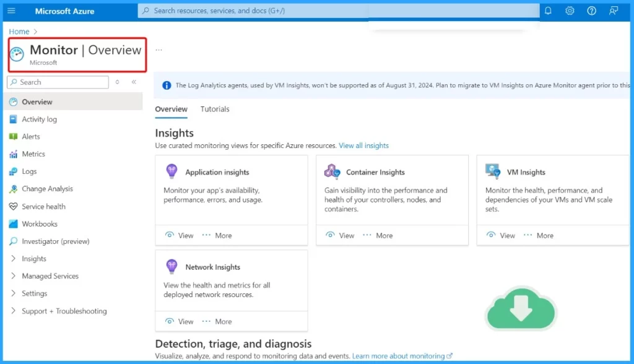Viewport: 634px width, 364px height.
Task: Expand the Settings section in sidebar
Action: pos(14,293)
